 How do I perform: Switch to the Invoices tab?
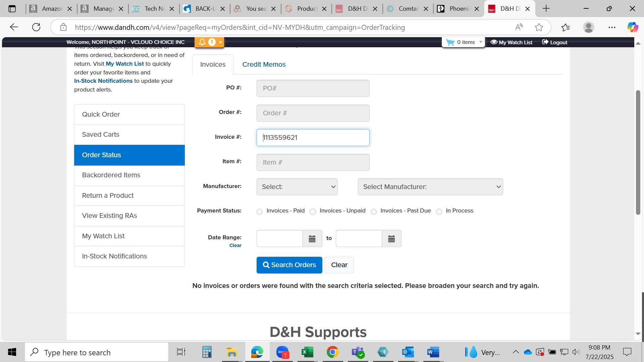(x=213, y=64)
